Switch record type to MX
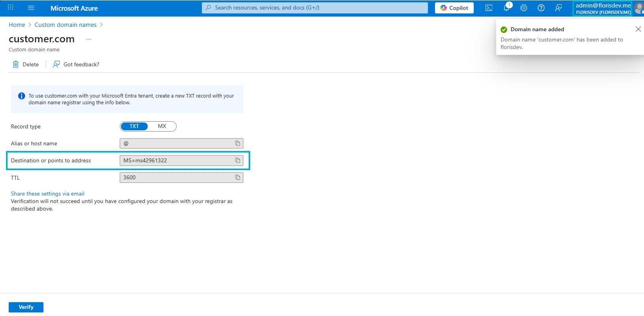This screenshot has height=316, width=644. (162, 126)
